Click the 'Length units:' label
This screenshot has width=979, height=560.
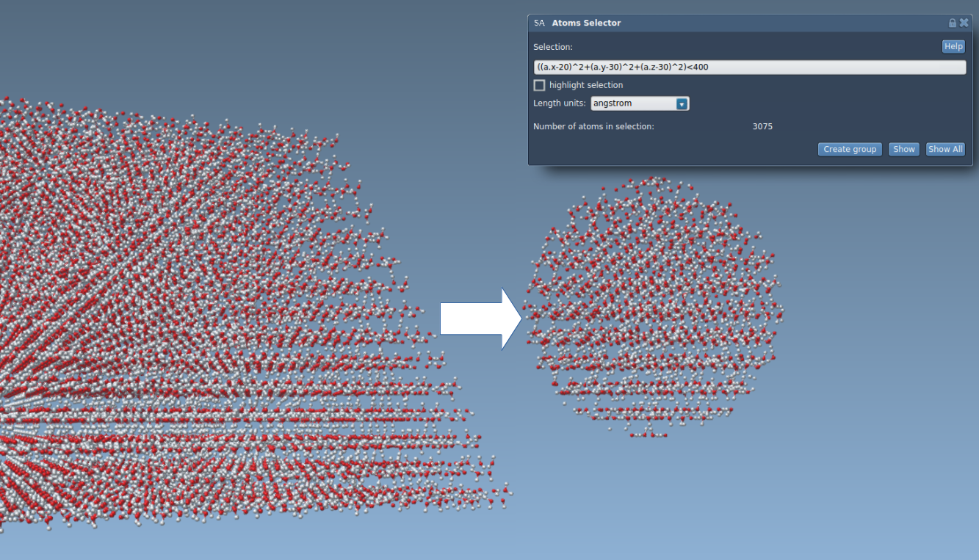tap(559, 103)
